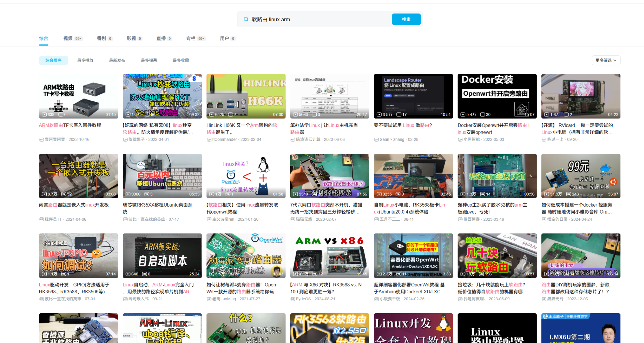Viewport: 644px width, 343px height.
Task: Sort by 最多收藏
Action: [x=181, y=60]
